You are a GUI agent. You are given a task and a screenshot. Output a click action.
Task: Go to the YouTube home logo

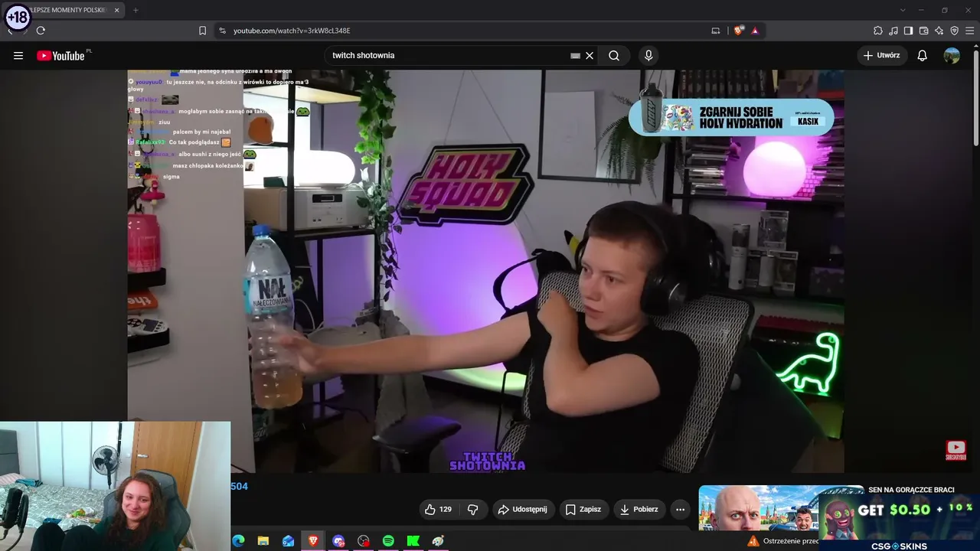60,56
